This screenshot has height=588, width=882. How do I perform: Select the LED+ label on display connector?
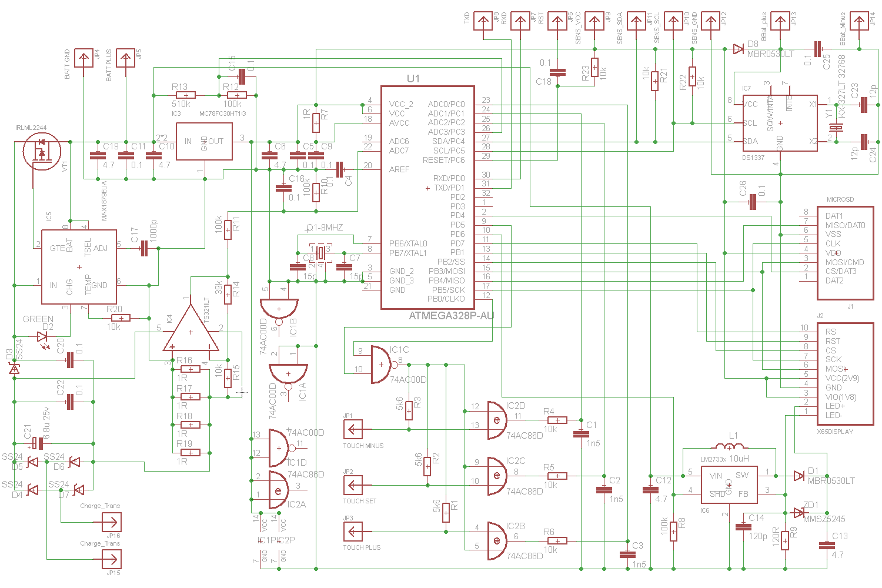pyautogui.click(x=835, y=406)
